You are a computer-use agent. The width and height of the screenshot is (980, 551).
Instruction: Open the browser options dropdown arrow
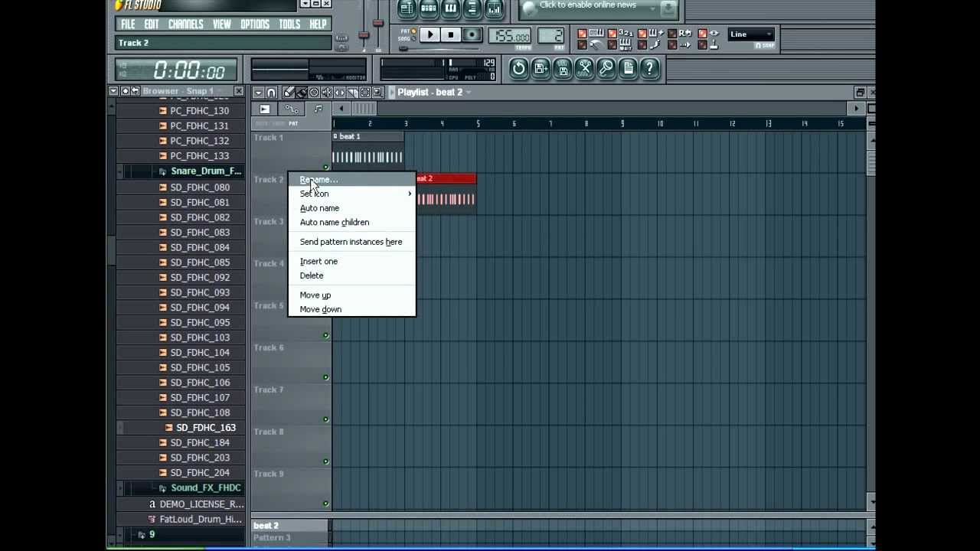pos(113,91)
